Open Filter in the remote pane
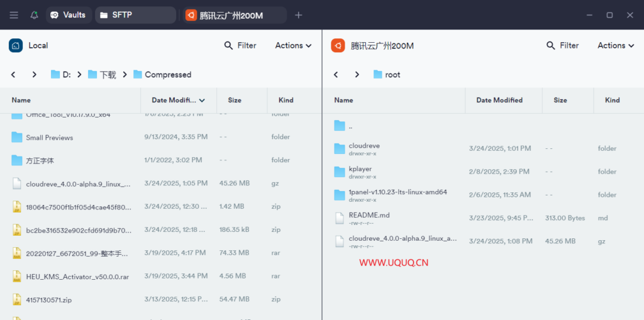 pyautogui.click(x=562, y=45)
